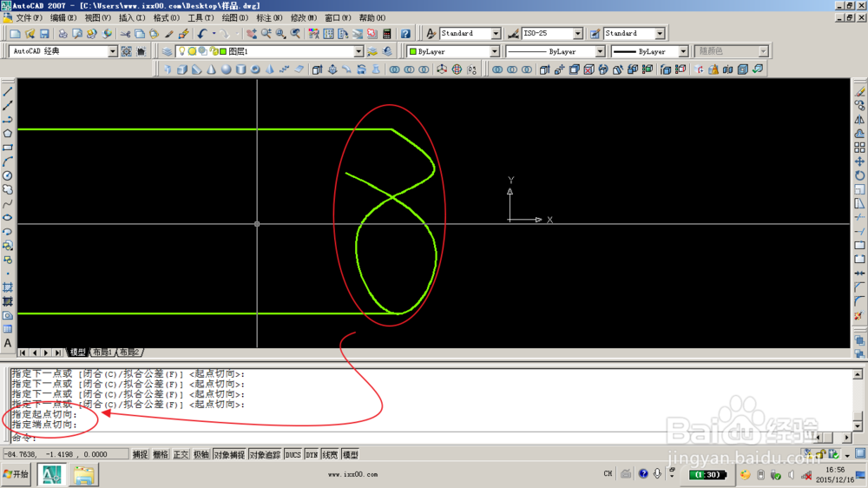This screenshot has height=488, width=868.
Task: Open the table style Standard dropdown
Action: point(660,34)
